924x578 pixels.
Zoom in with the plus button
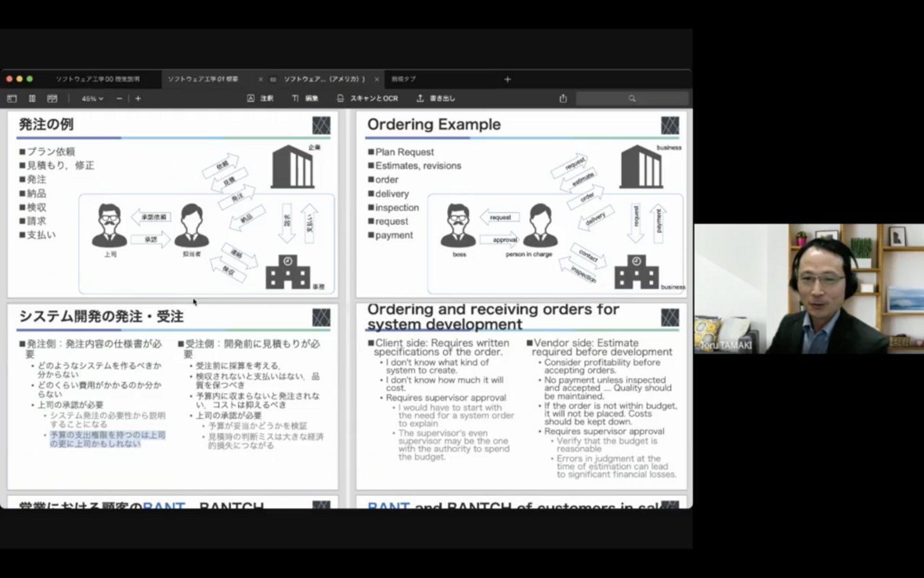(138, 98)
